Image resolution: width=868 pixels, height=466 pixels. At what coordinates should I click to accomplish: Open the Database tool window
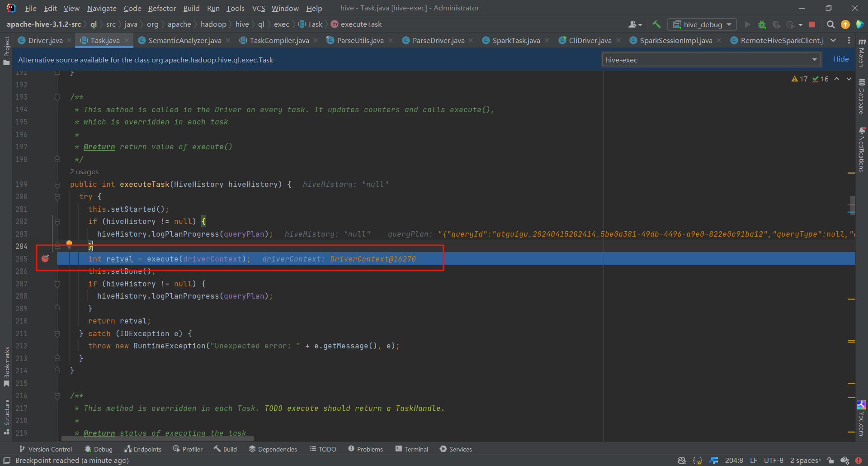(x=862, y=96)
